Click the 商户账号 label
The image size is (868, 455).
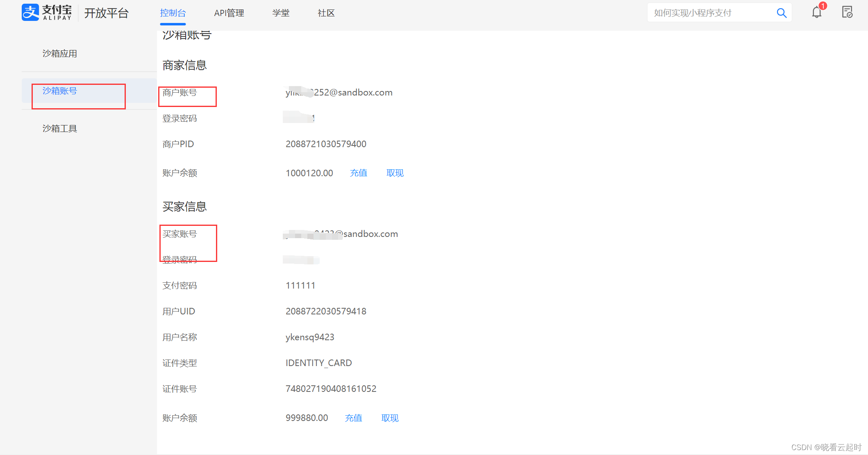point(180,93)
